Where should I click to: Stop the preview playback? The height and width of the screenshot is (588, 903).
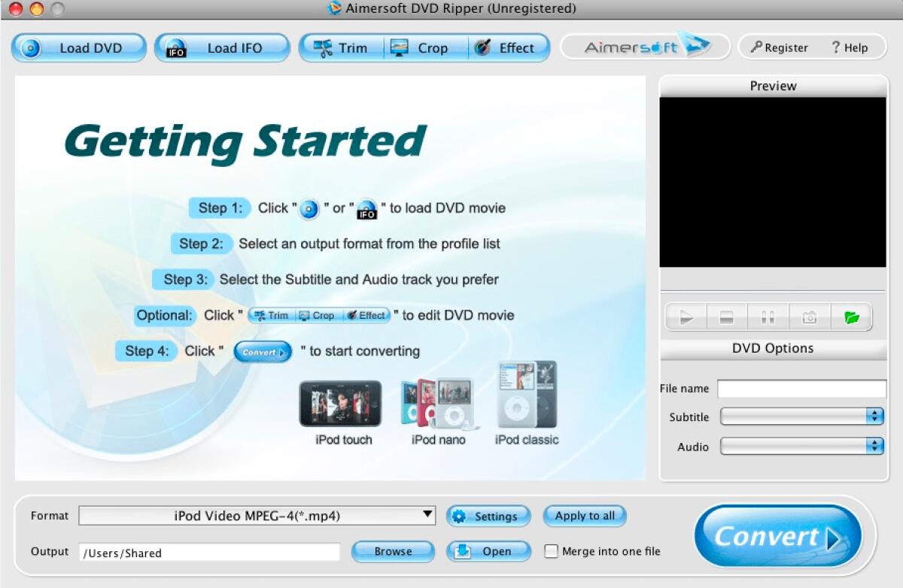[x=725, y=317]
